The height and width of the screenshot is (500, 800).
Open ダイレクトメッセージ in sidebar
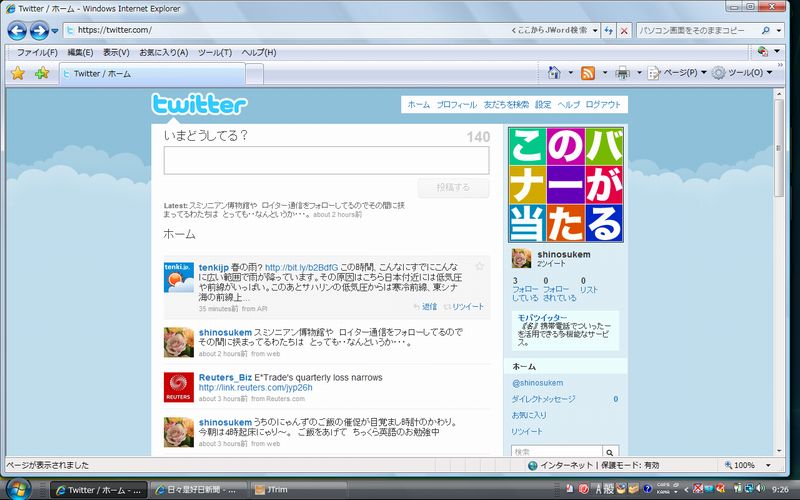(x=543, y=399)
